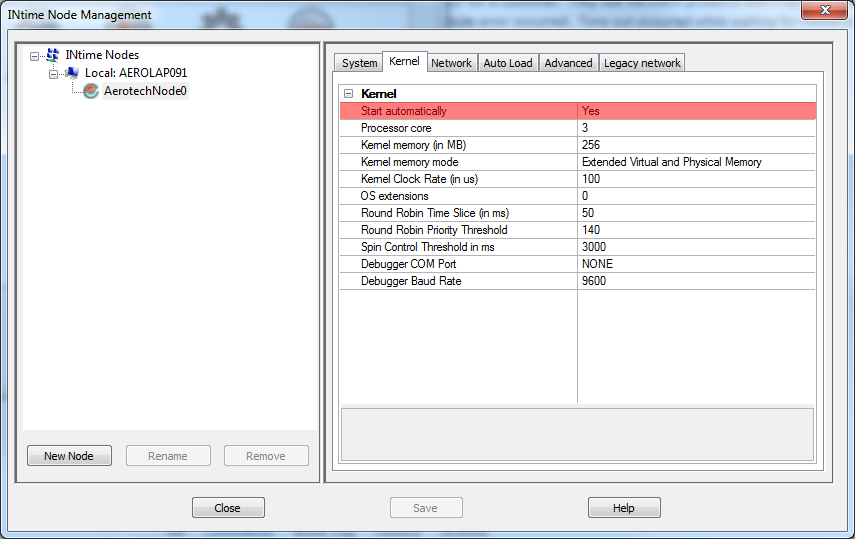Click the New Node button
This screenshot has width=855, height=539.
click(x=69, y=456)
